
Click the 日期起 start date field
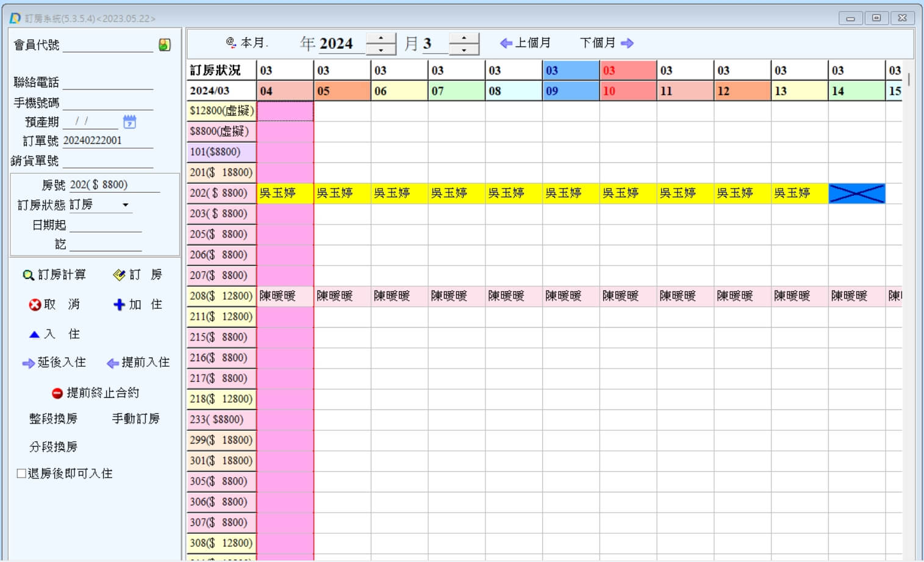click(x=106, y=225)
